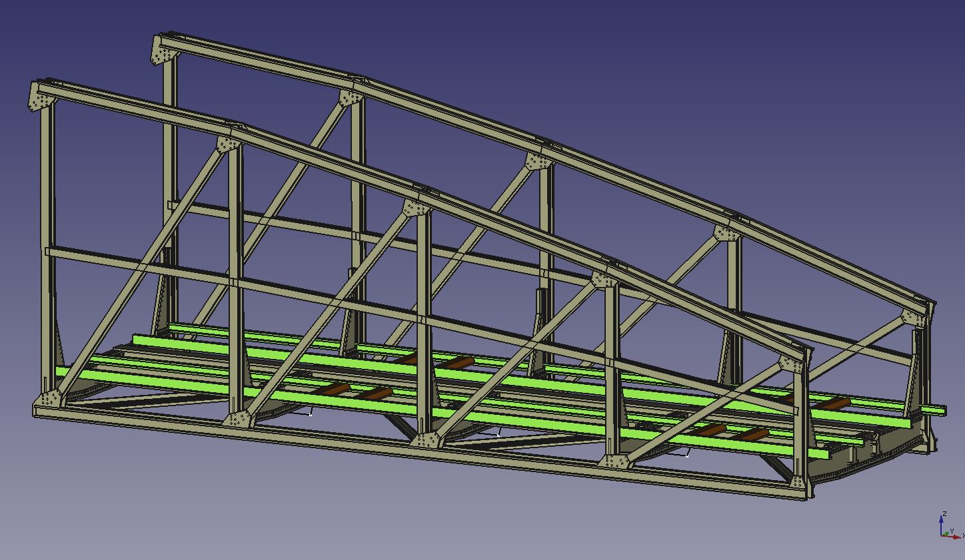This screenshot has height=560, width=965.
Task: Select the top-left gusset plate of the near truss
Action: pyautogui.click(x=40, y=101)
